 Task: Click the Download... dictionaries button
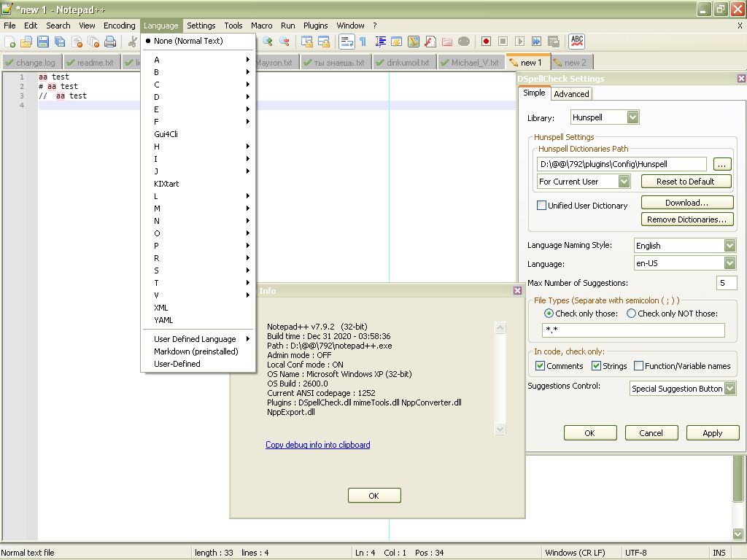tap(687, 203)
